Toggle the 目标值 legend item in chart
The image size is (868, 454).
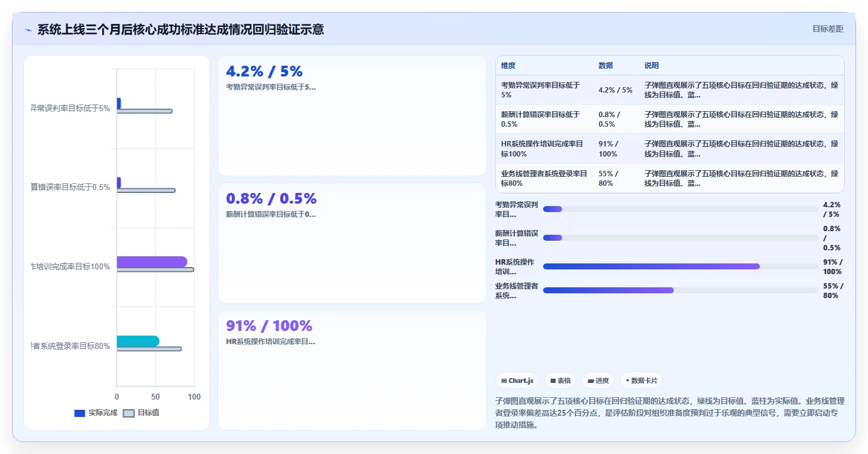(x=141, y=413)
